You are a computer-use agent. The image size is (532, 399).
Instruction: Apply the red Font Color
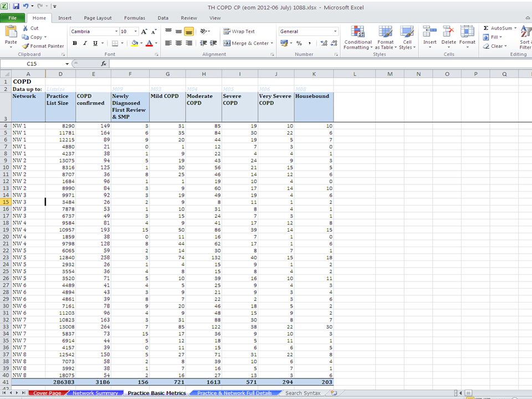[x=149, y=43]
